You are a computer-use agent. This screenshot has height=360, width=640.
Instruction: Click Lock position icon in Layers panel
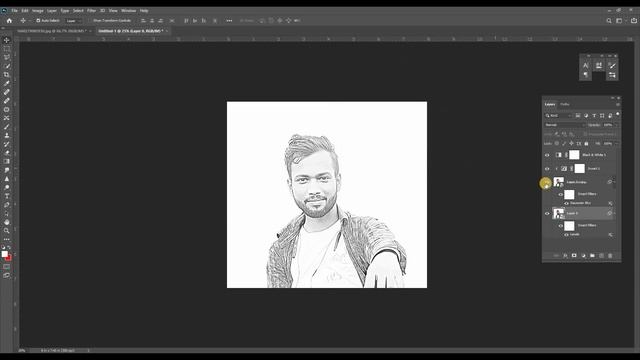[571, 144]
